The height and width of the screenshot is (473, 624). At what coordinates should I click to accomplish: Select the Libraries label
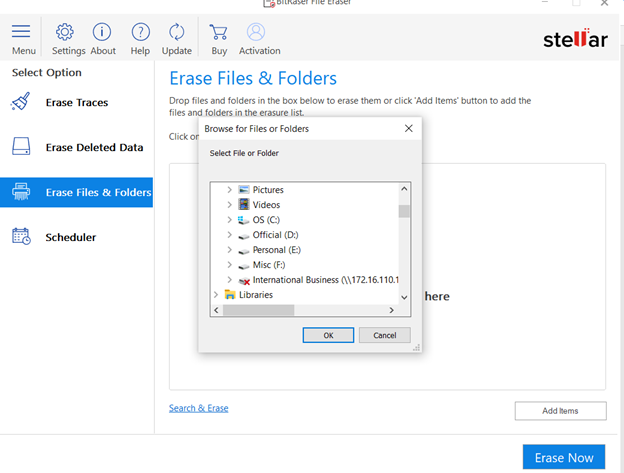point(256,295)
